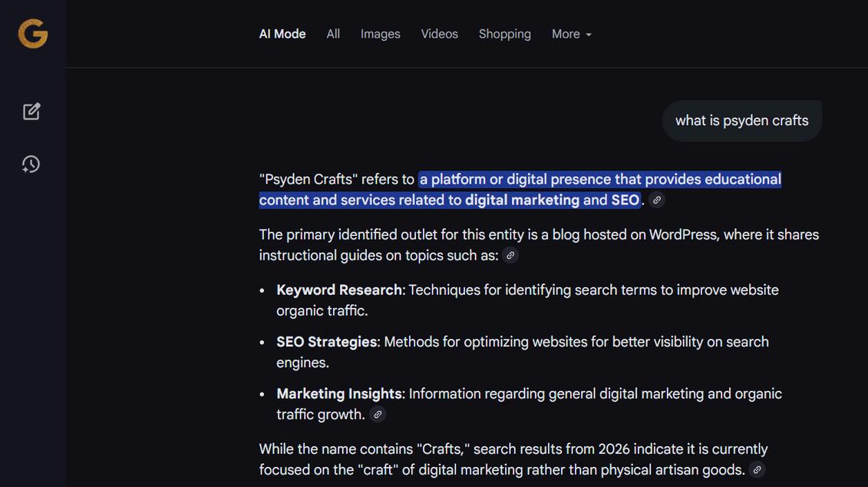The height and width of the screenshot is (487, 868).
Task: Expand the More dropdown menu
Action: point(571,35)
